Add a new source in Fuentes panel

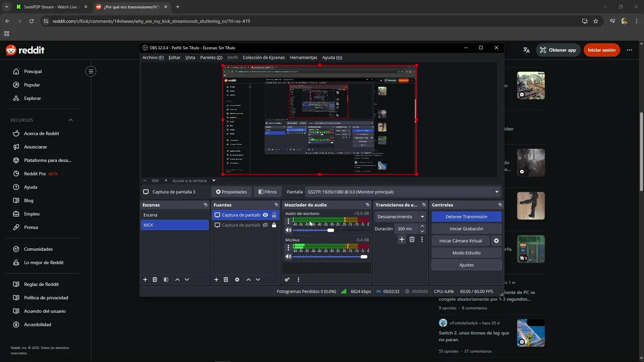point(216,280)
